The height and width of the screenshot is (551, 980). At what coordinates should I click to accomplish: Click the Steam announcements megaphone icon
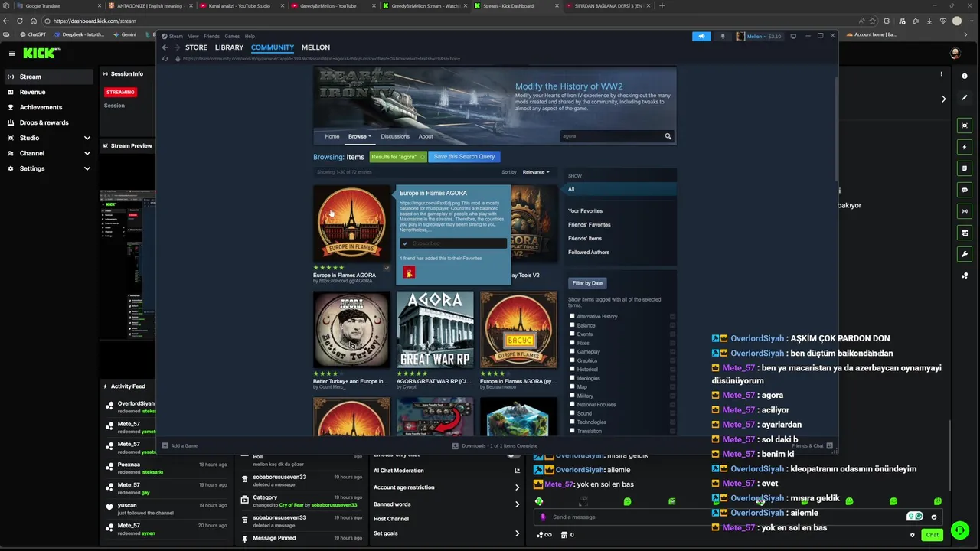tap(701, 36)
